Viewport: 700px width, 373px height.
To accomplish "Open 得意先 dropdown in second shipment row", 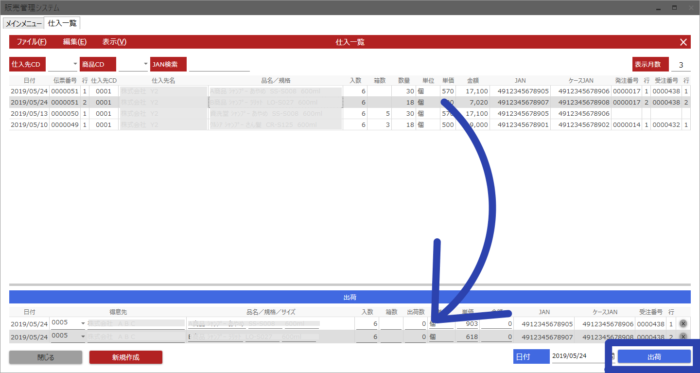I will [83, 336].
